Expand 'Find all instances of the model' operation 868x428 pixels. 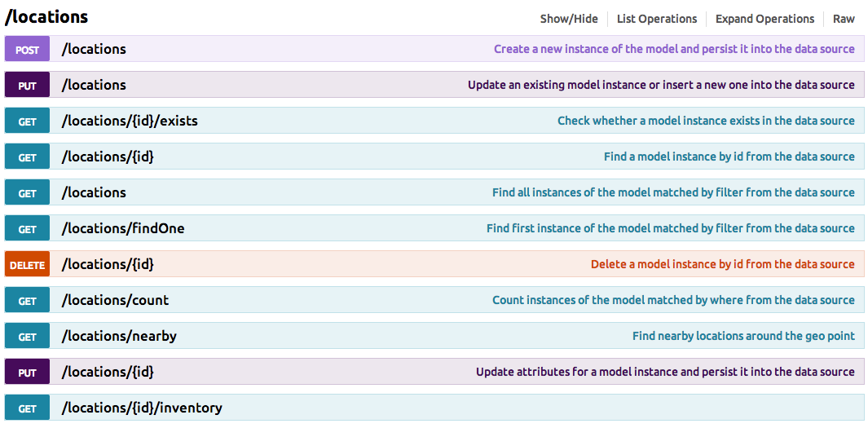673,192
